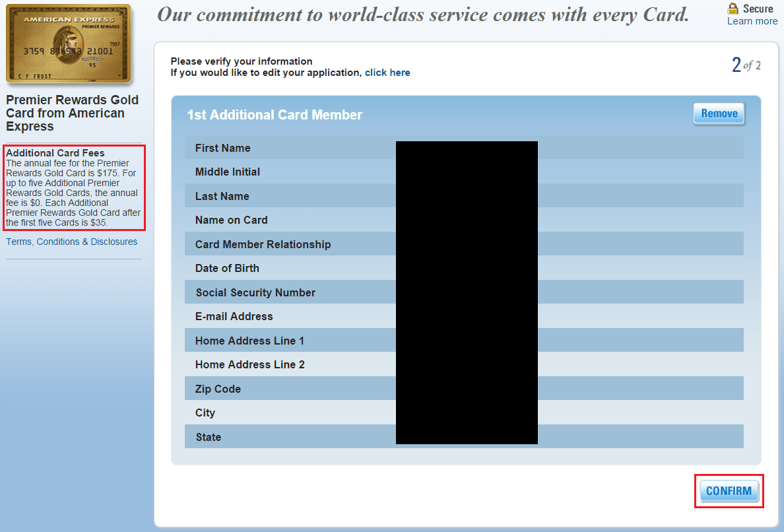The width and height of the screenshot is (784, 532).
Task: Select the Social Security Number label
Action: pos(255,292)
